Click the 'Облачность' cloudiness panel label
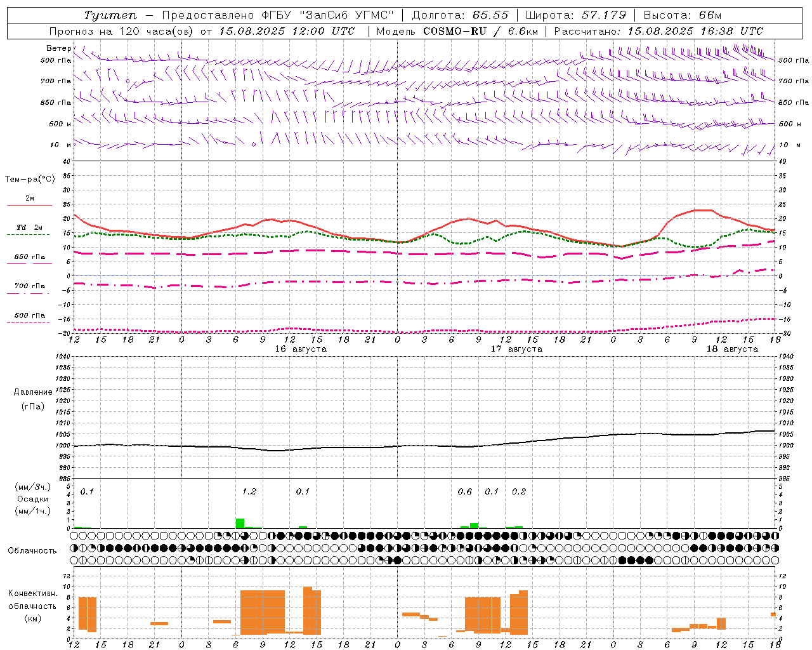 (32, 551)
